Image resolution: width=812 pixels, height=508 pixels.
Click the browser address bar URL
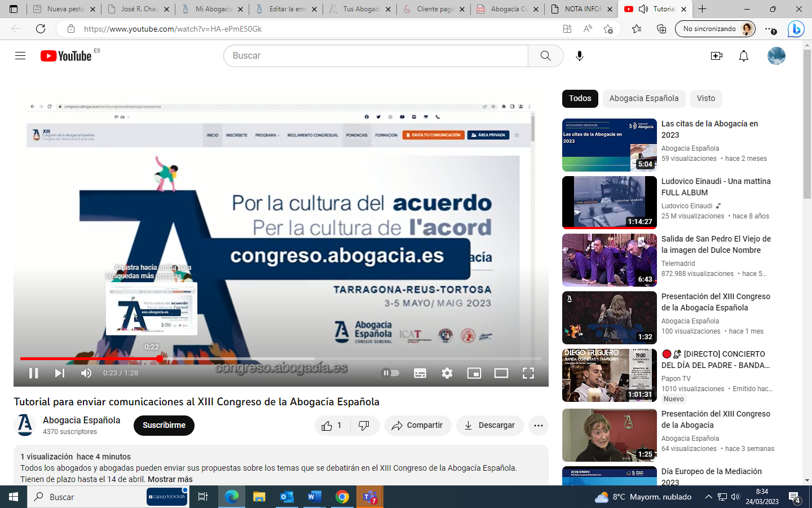173,29
